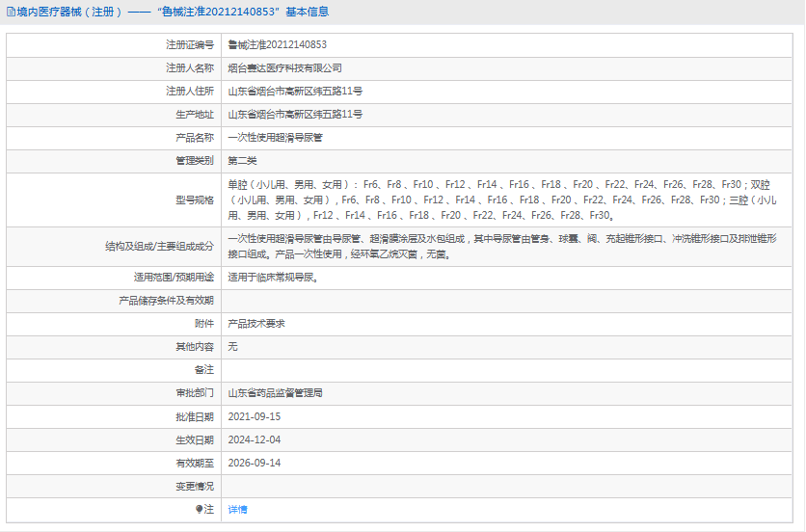
Task: Click the 注册人名称 label
Action: point(190,67)
